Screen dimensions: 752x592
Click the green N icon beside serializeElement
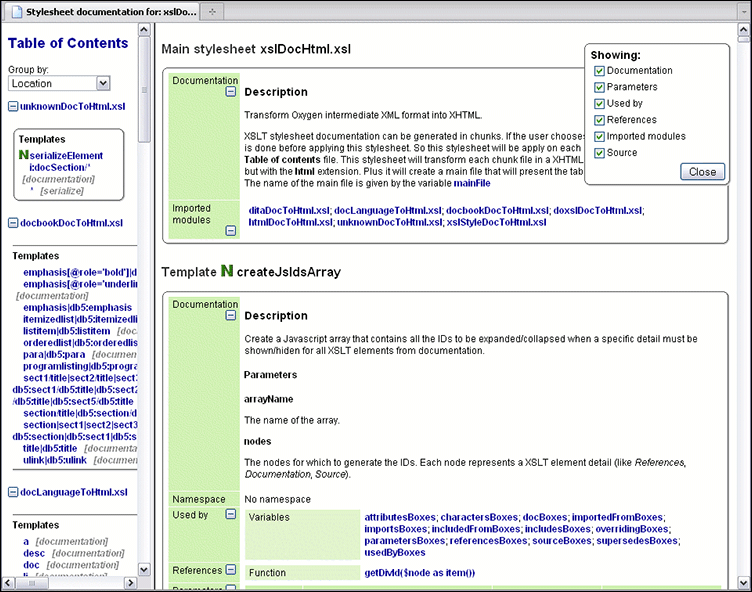coord(24,156)
